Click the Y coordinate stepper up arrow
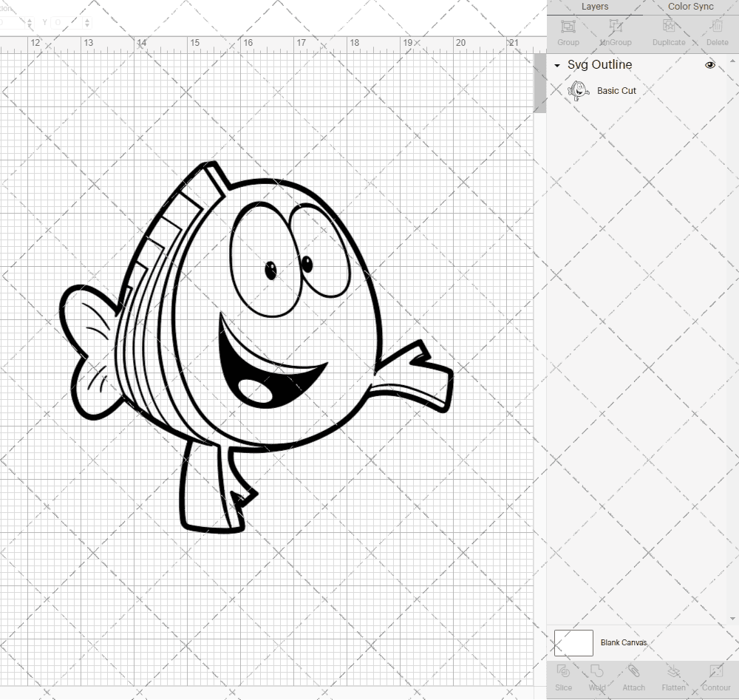Screen dimensions: 739x700 coord(87,19)
